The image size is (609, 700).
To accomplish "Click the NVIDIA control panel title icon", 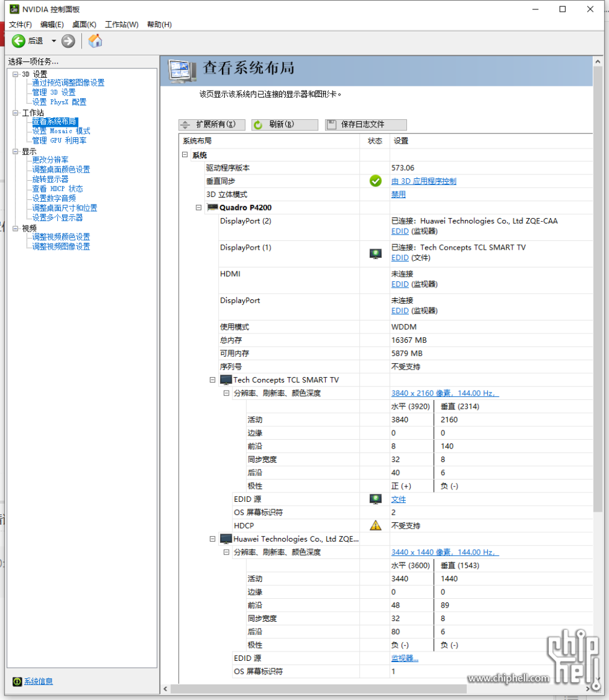I will (x=14, y=9).
